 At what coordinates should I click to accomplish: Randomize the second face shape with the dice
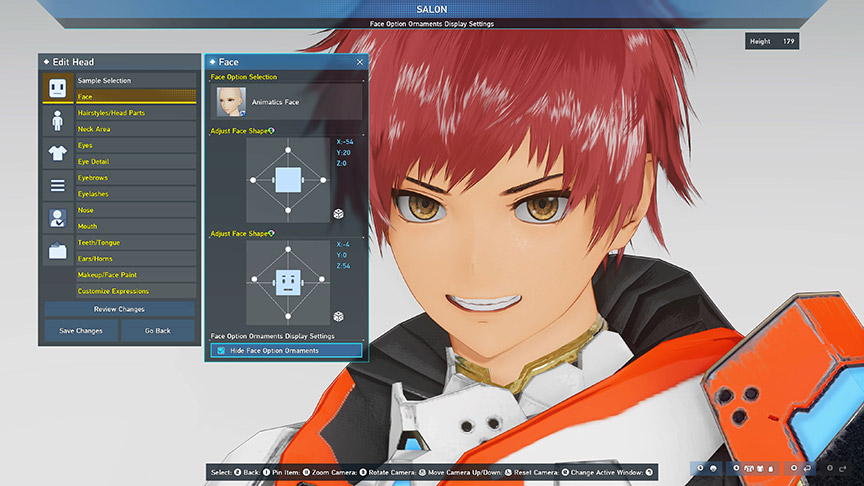pyautogui.click(x=339, y=316)
